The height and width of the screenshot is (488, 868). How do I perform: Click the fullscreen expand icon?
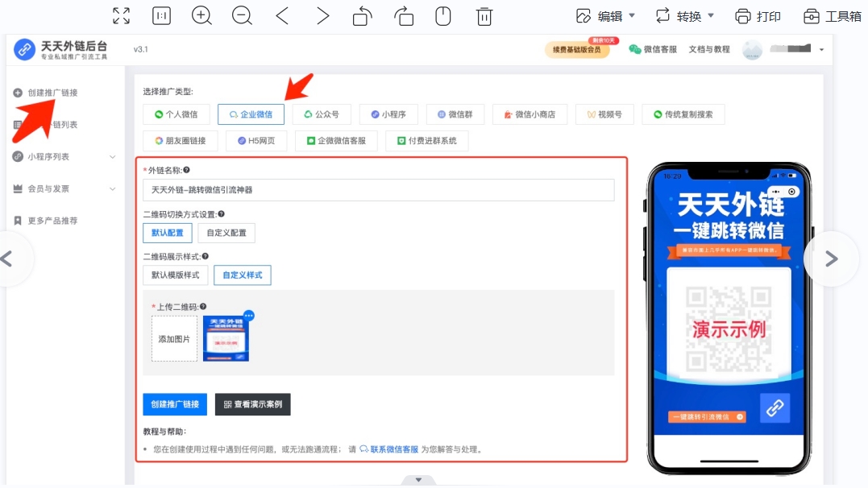tap(121, 16)
